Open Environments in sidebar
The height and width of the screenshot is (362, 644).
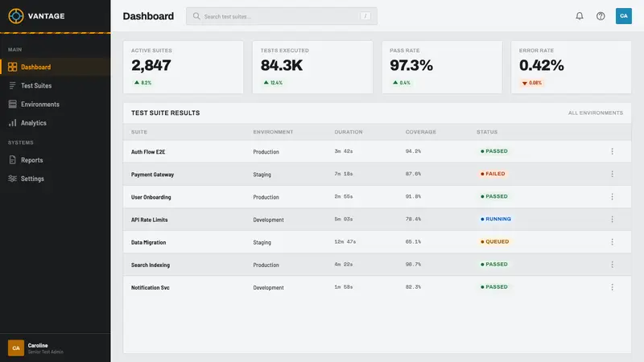tap(56, 105)
